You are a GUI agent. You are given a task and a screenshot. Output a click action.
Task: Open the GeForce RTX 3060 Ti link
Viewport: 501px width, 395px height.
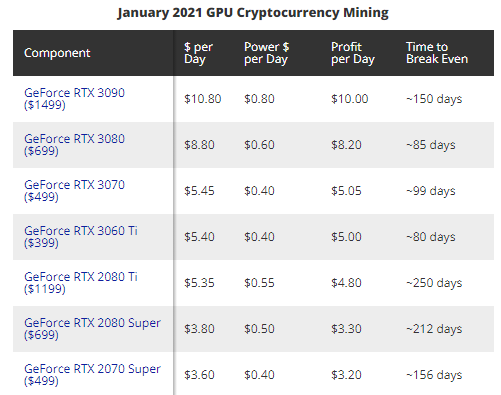tap(81, 237)
